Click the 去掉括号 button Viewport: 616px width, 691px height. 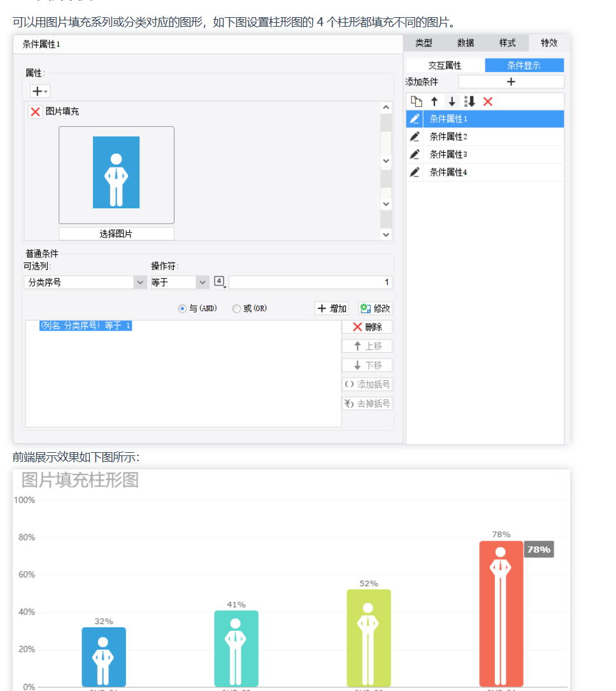[x=367, y=404]
